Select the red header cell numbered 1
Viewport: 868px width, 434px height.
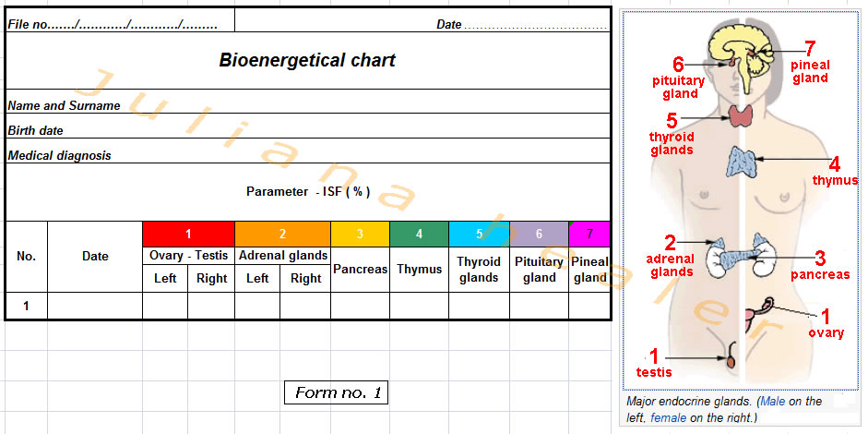[188, 234]
